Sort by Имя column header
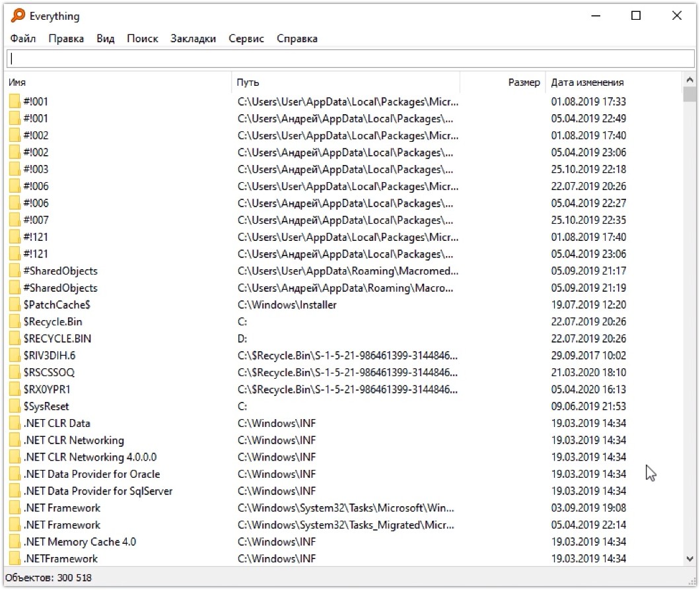Viewport: 700px width, 590px height. click(119, 82)
